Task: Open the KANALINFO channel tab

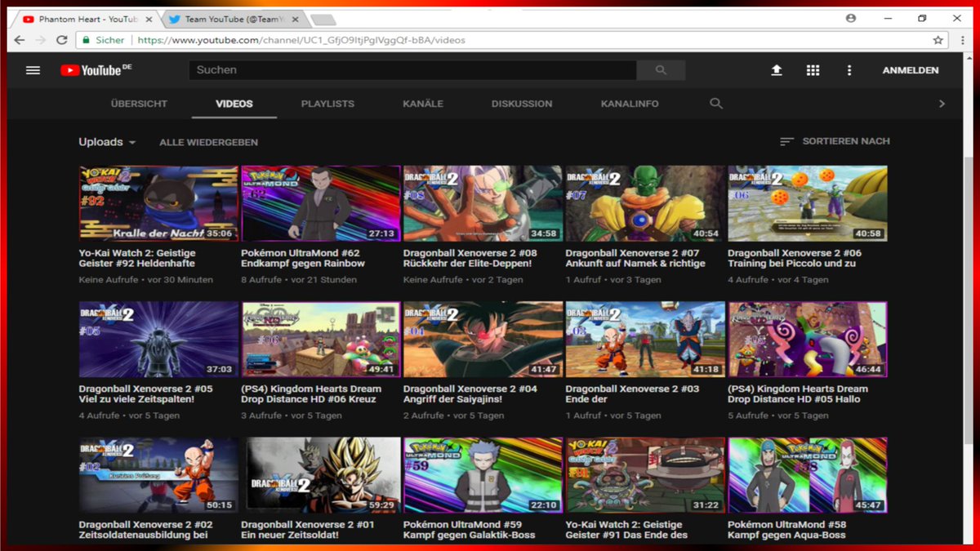Action: point(630,104)
